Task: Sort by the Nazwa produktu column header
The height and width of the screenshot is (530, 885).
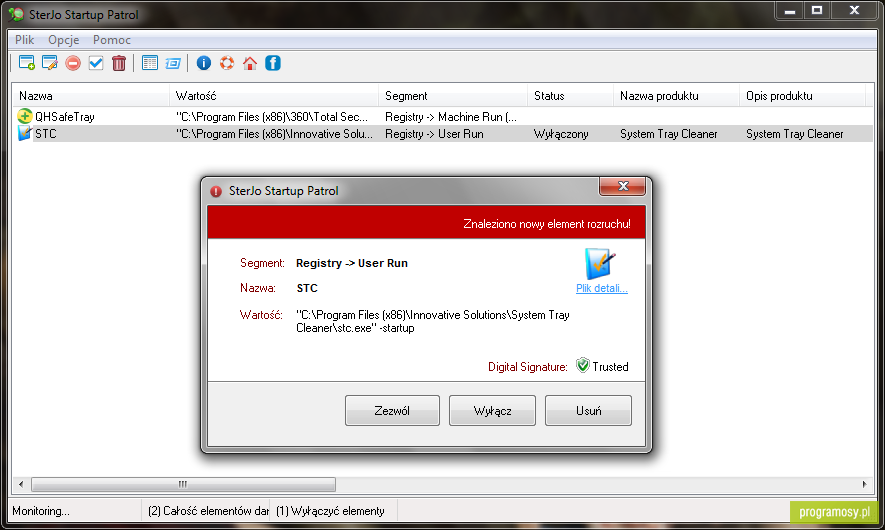Action: [676, 96]
